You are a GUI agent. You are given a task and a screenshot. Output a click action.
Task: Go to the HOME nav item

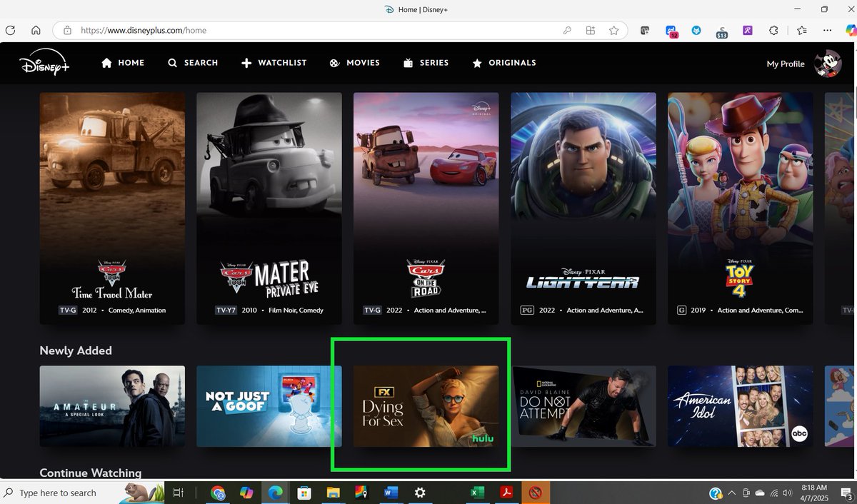pyautogui.click(x=123, y=63)
